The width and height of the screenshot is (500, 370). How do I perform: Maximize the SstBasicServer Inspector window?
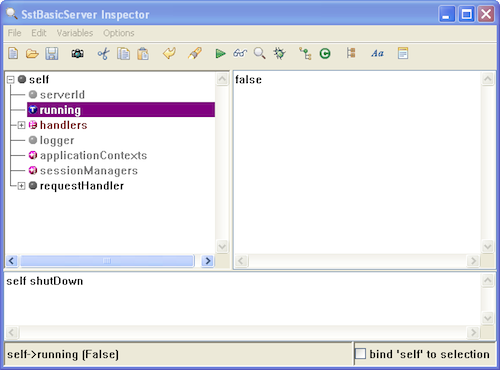[466, 14]
